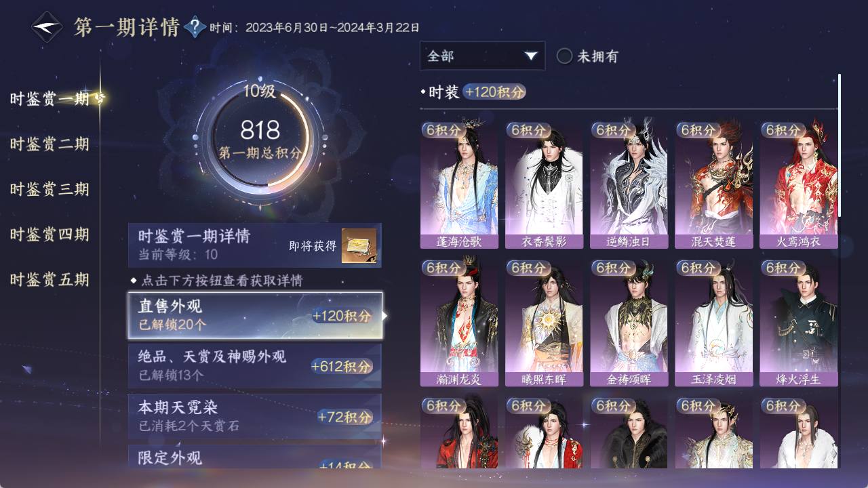Select the 蓬海沧歌 outfit thumbnail
This screenshot has height=488, width=868.
coord(459,185)
